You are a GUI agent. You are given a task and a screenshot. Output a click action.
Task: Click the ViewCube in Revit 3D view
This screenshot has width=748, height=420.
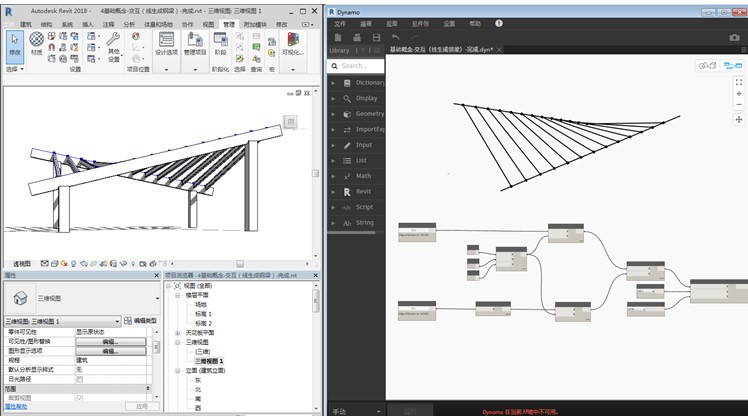coord(290,122)
